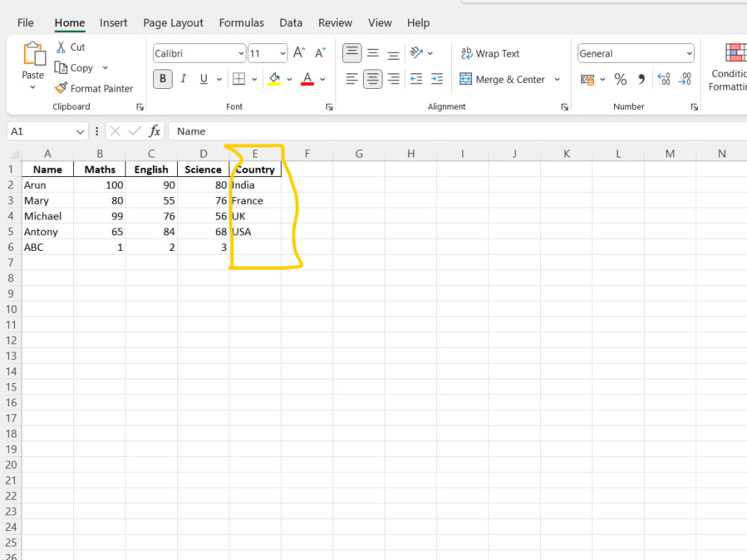Viewport: 747px width, 560px height.
Task: Select the cell containing France
Action: click(x=255, y=200)
